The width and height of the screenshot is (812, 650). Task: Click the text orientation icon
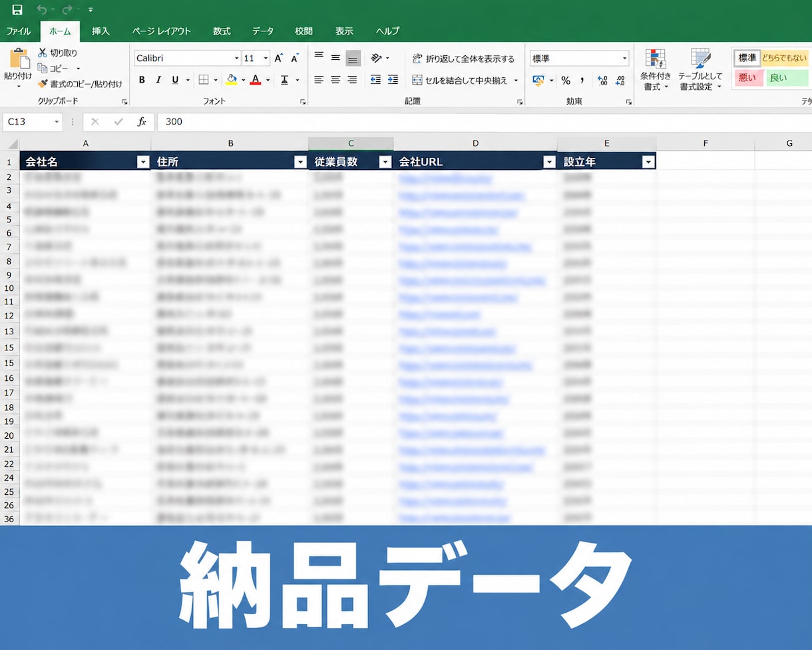[377, 59]
